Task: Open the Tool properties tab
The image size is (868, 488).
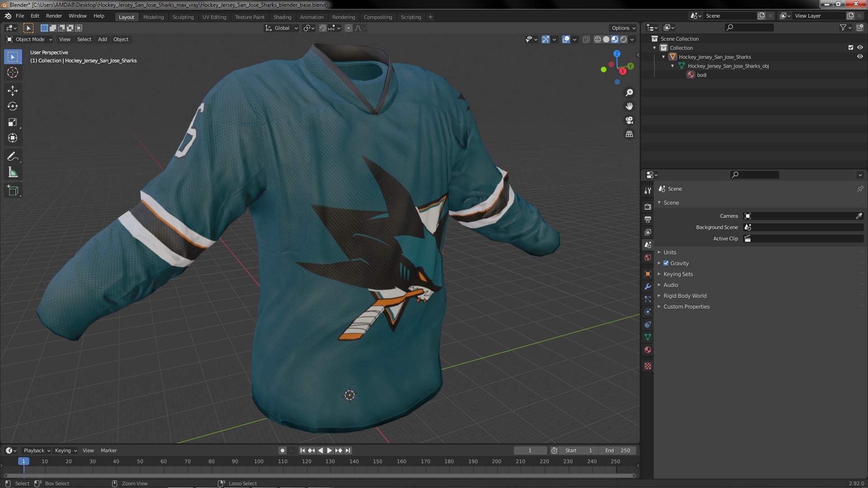Action: [648, 191]
